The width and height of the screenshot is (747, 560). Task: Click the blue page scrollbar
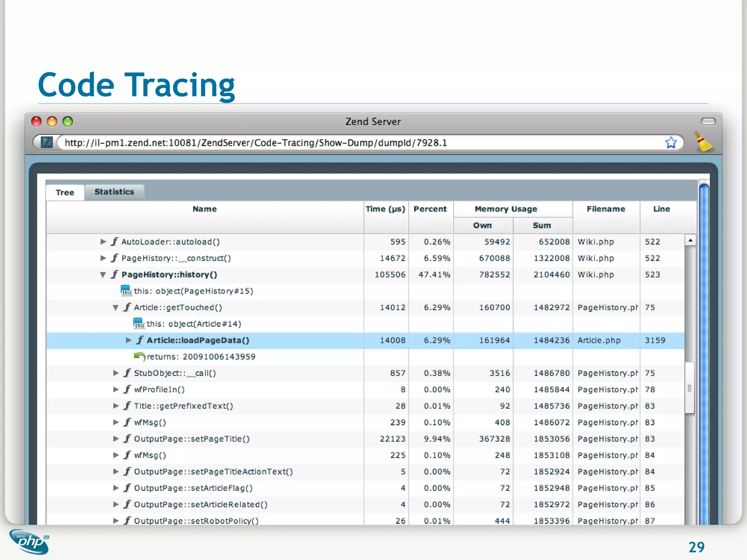point(704,354)
